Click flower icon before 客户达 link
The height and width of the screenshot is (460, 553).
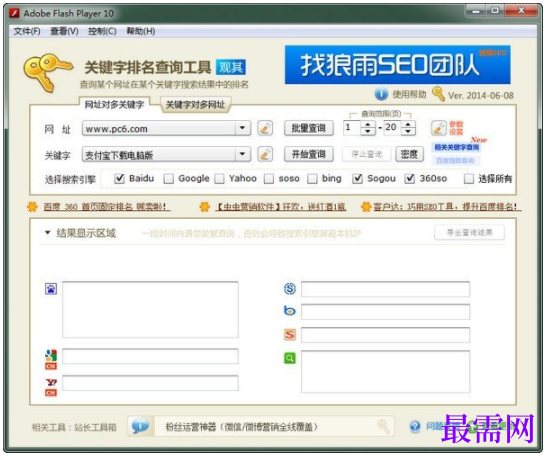pos(366,207)
